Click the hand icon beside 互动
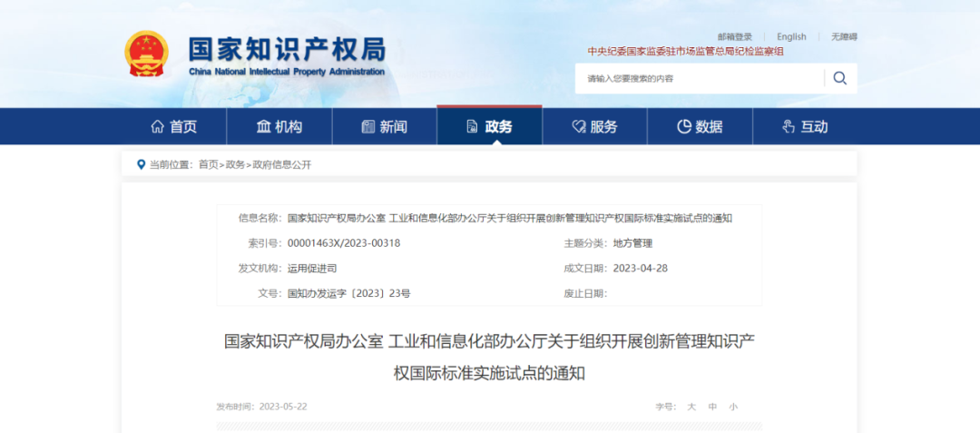Viewport: 980px width, 433px height. [x=789, y=127]
